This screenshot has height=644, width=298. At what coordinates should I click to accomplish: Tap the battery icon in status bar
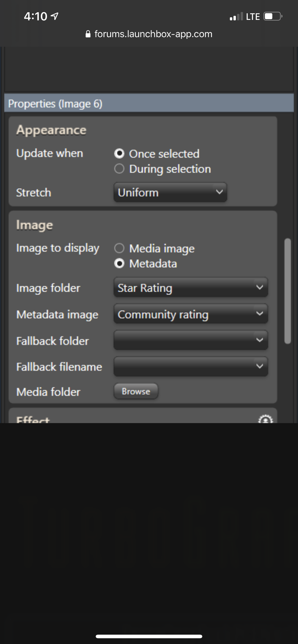point(273,17)
